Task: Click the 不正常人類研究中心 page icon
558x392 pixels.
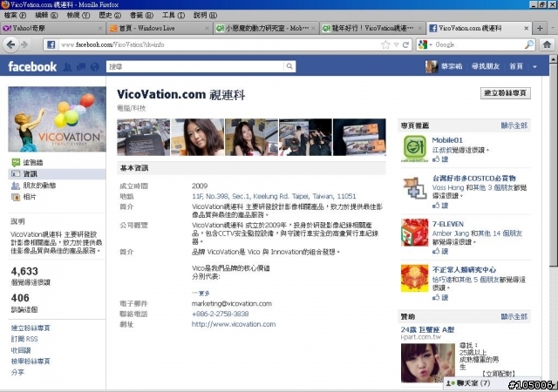Action: coord(415,278)
